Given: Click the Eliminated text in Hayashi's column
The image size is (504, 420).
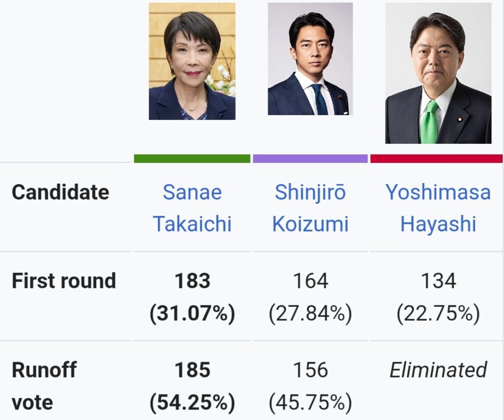Looking at the screenshot, I should coord(438,370).
